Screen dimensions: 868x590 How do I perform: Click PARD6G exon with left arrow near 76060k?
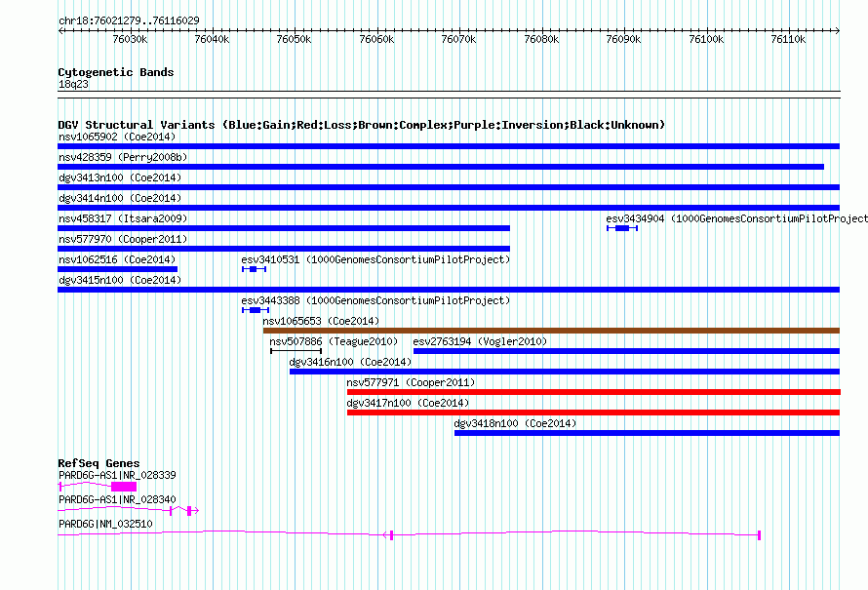(388, 534)
